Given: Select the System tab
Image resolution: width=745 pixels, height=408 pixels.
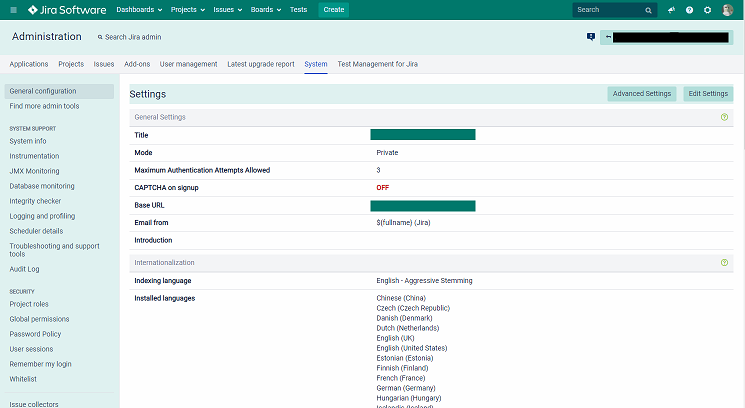Looking at the screenshot, I should (316, 64).
